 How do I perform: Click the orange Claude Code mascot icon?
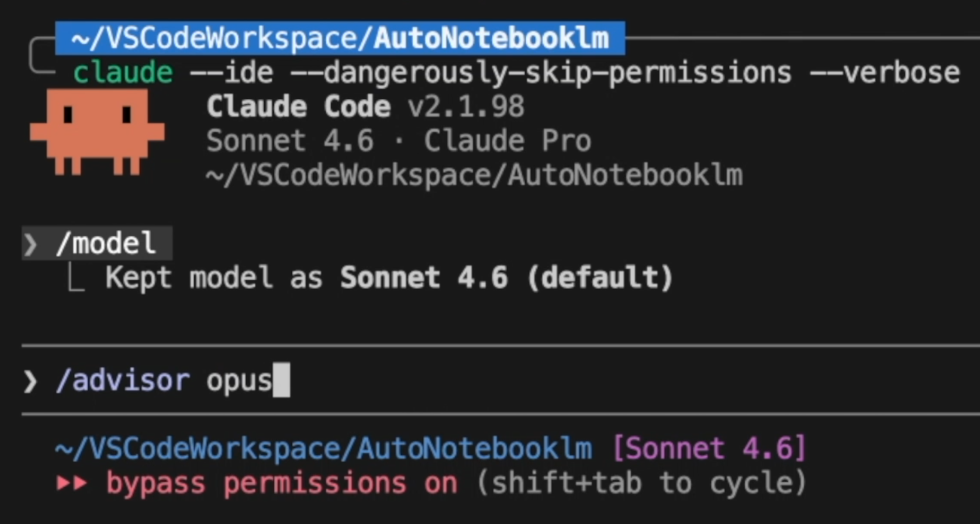[97, 132]
